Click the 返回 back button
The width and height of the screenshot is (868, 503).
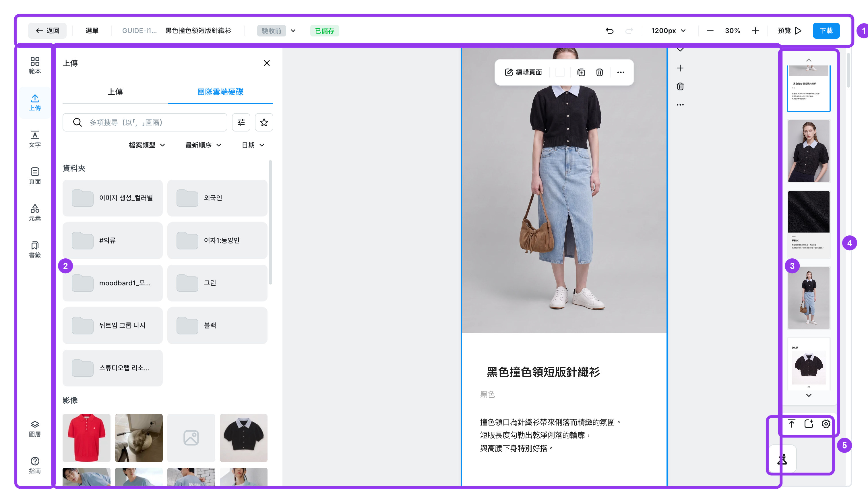tap(48, 31)
